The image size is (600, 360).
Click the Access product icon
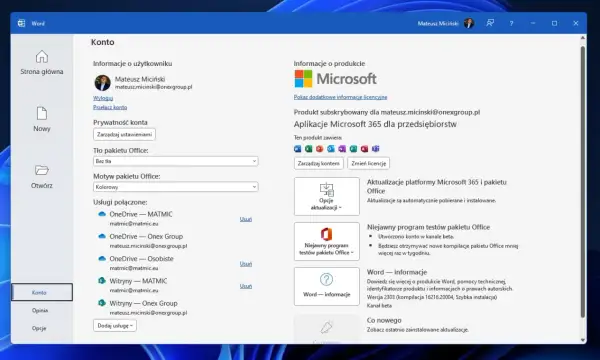tap(364, 149)
